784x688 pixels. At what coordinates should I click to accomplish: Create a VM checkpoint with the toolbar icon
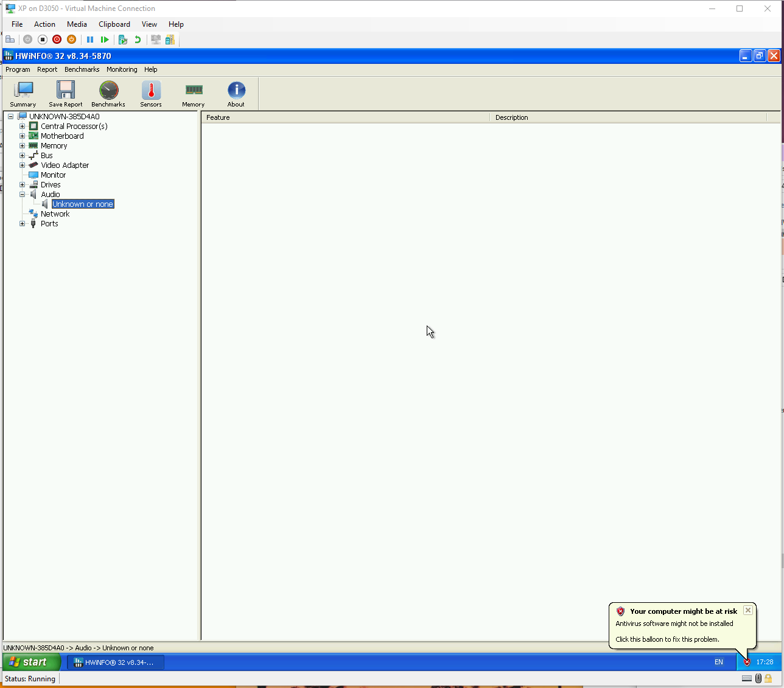pyautogui.click(x=123, y=40)
